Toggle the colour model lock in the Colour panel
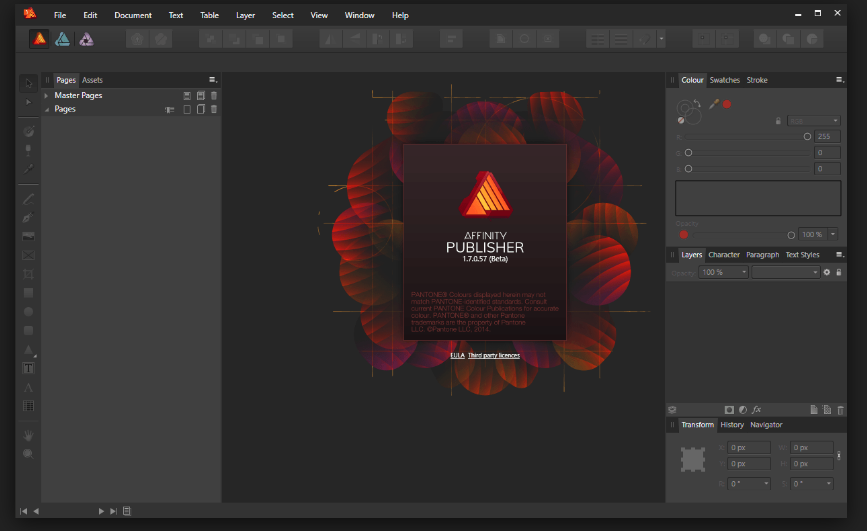Image resolution: width=867 pixels, height=531 pixels. coord(779,121)
